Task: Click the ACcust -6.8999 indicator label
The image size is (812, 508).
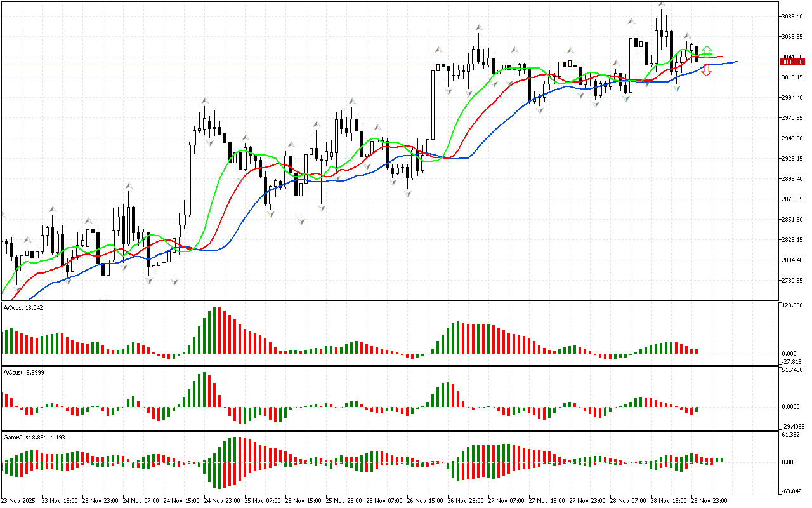Action: click(24, 371)
